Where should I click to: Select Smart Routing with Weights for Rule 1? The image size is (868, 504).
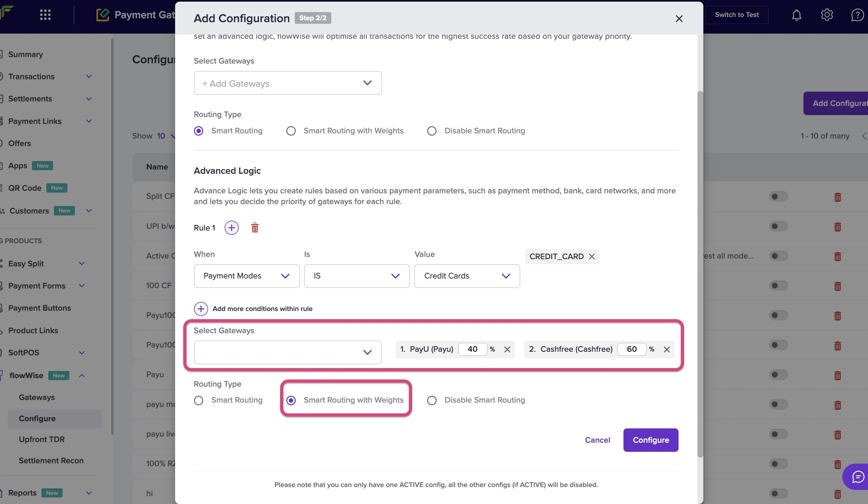pos(291,400)
